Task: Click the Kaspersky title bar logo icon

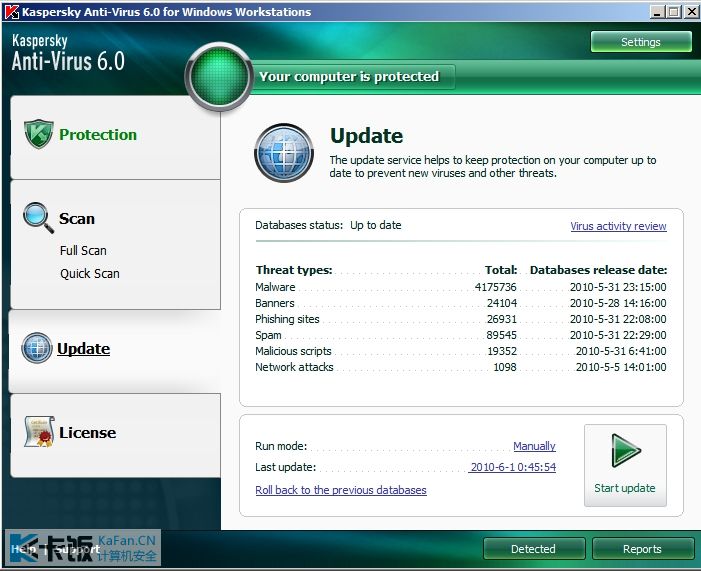Action: point(12,12)
